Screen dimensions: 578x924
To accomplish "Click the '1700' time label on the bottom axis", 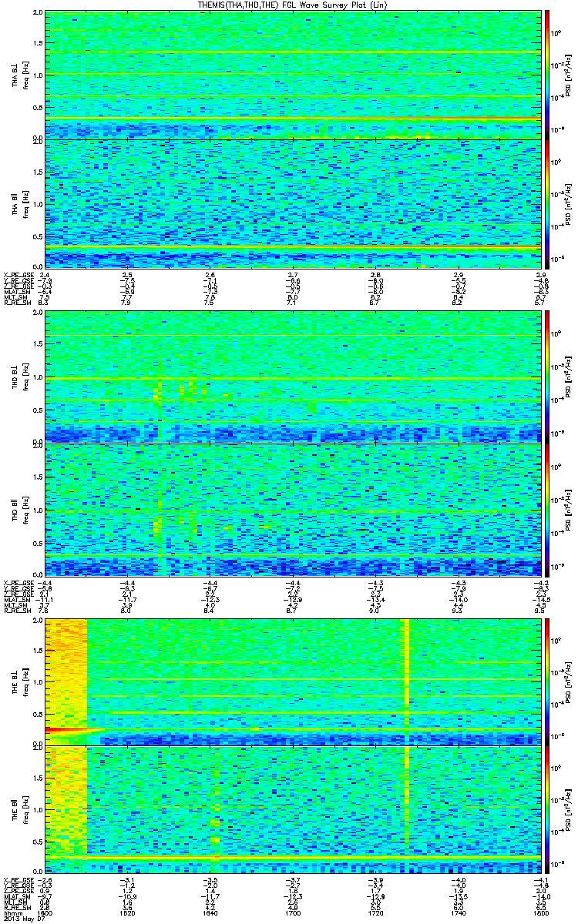I will point(292,914).
